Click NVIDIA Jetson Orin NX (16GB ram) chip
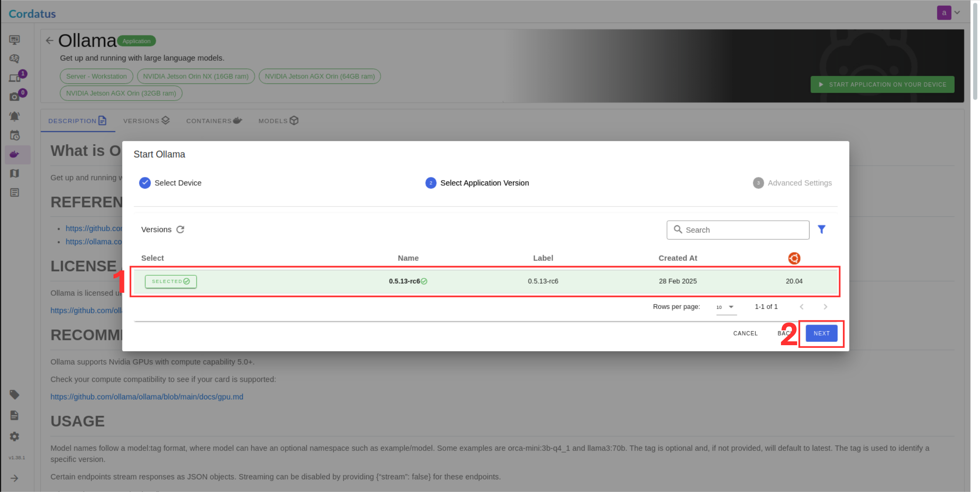This screenshot has width=980, height=492. (x=196, y=76)
